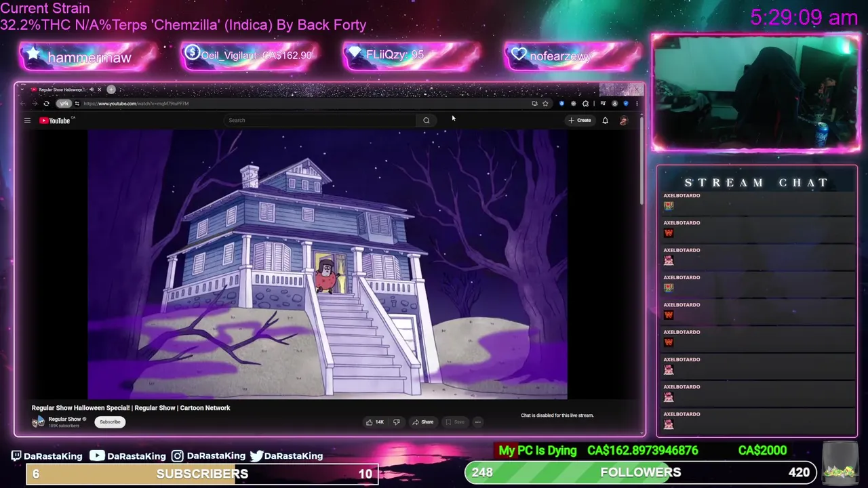Viewport: 868px width, 488px height.
Task: Share the Regular Show video
Action: pos(423,422)
